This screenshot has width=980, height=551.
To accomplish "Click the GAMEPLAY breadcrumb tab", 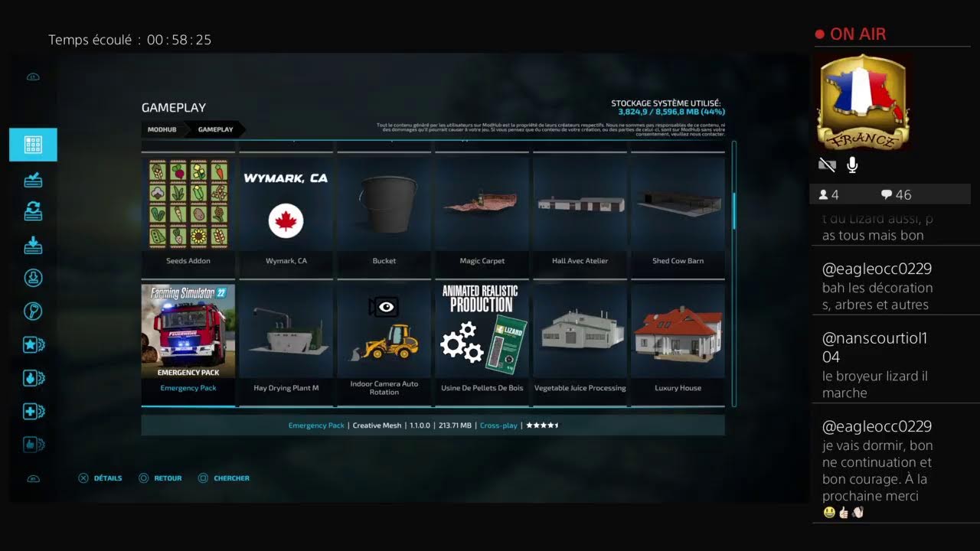I will 216,129.
